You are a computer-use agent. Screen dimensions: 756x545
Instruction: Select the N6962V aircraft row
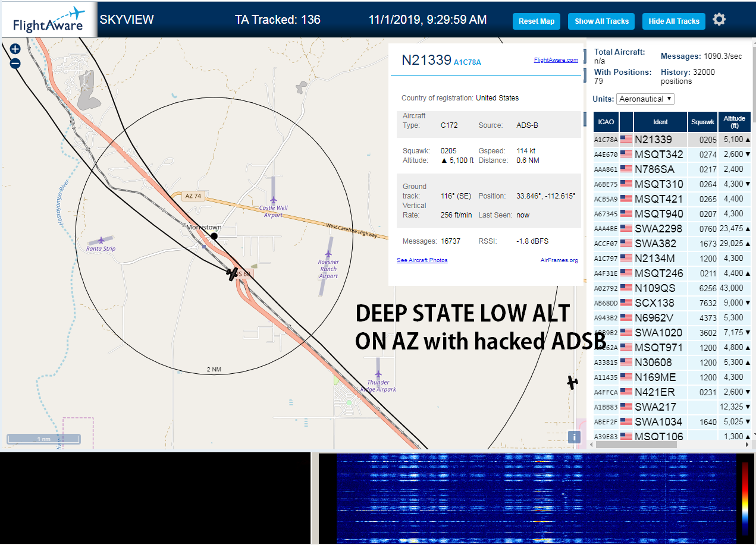(x=672, y=318)
